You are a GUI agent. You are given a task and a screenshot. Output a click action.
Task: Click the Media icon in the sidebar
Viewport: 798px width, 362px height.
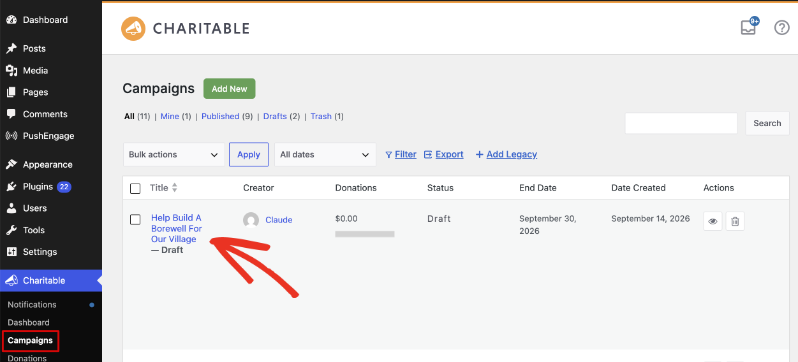point(12,70)
